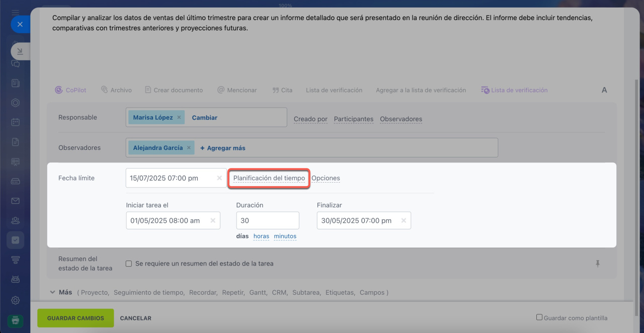
Task: Click the purple Lista de verificación item
Action: [x=514, y=90]
